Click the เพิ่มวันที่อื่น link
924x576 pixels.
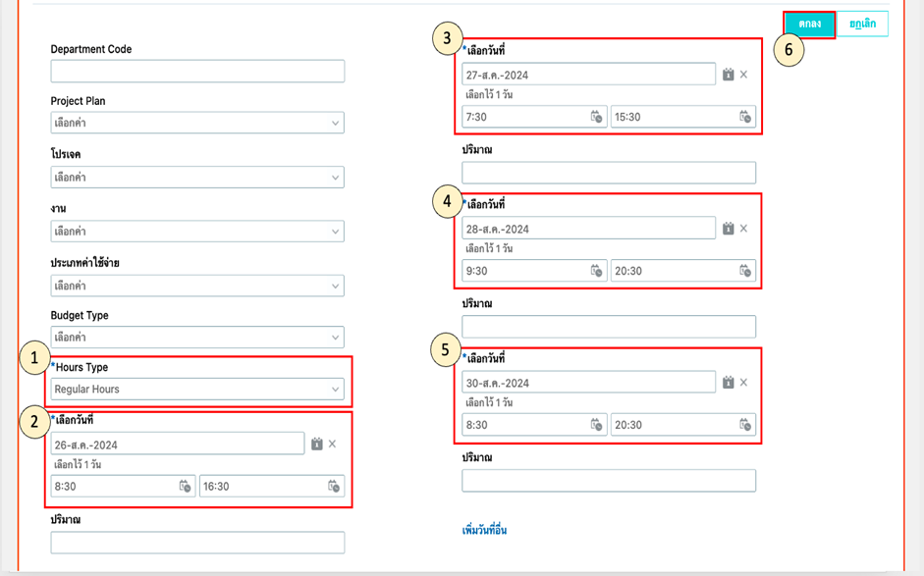point(484,531)
